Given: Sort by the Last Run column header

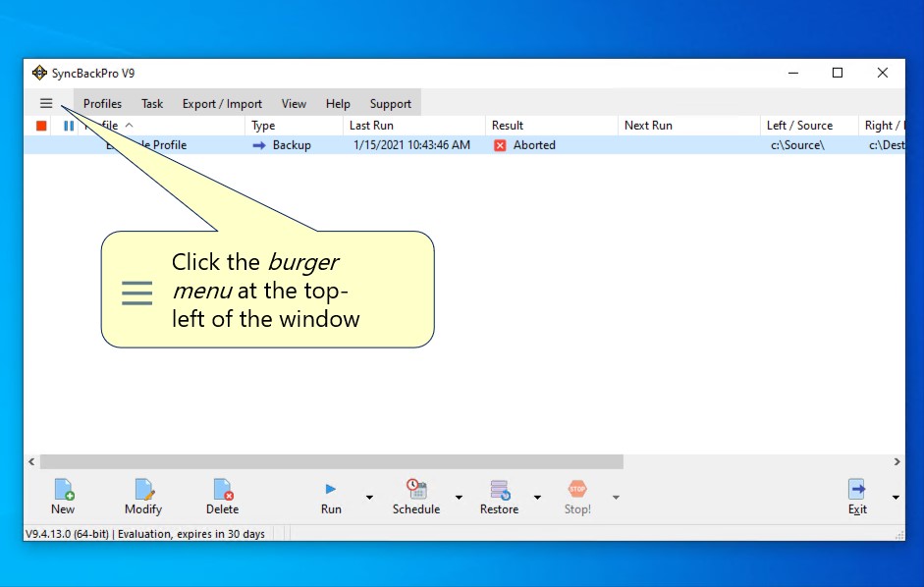Looking at the screenshot, I should pos(413,126).
